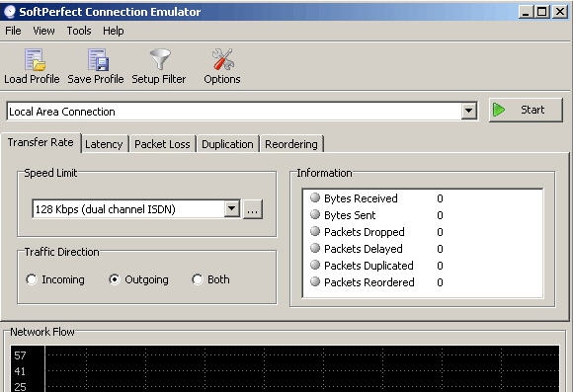Open the Tools menu

79,31
